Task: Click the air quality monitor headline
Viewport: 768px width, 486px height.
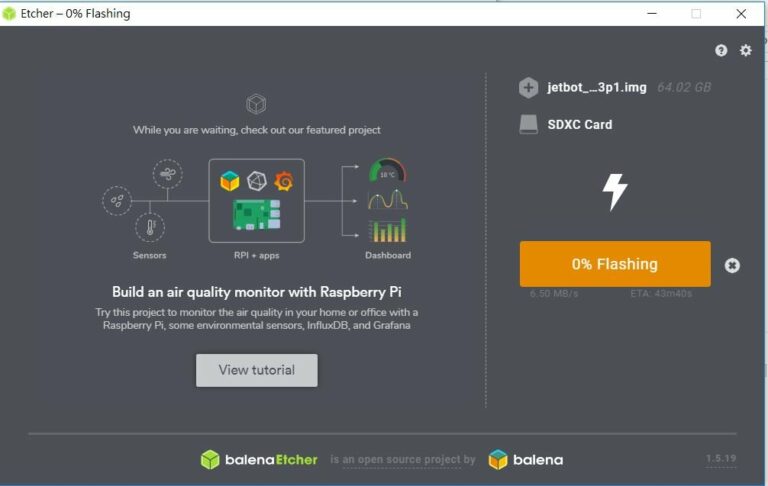Action: (x=257, y=292)
